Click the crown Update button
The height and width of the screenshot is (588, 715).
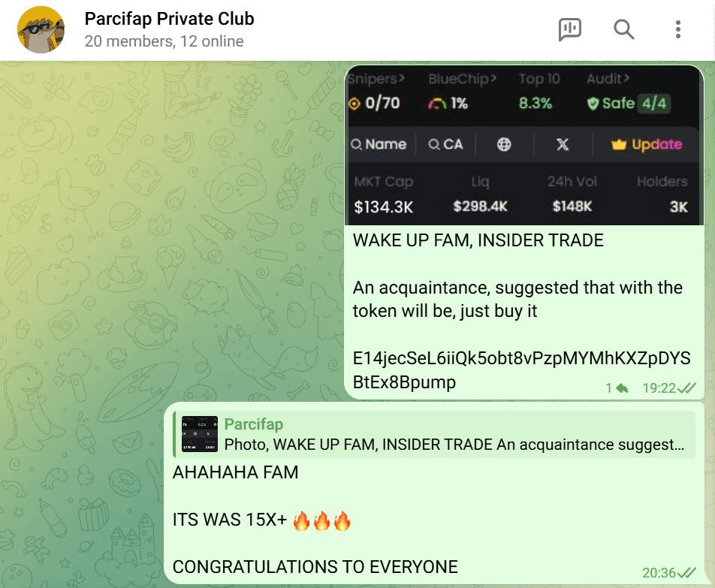point(647,144)
